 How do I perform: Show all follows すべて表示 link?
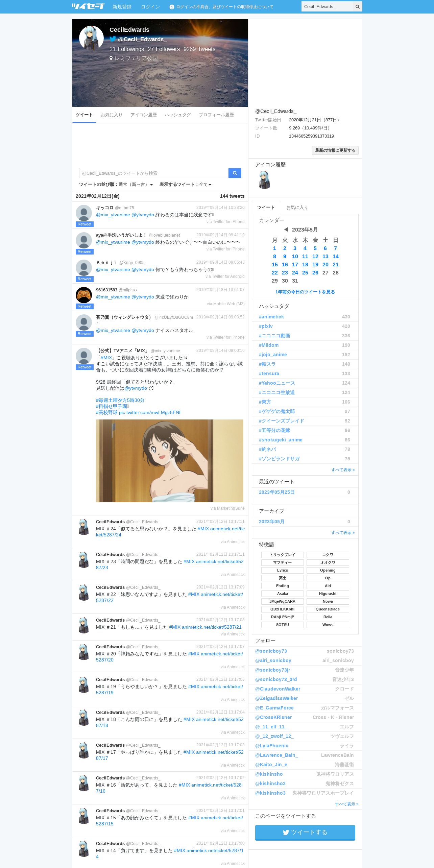(x=347, y=804)
